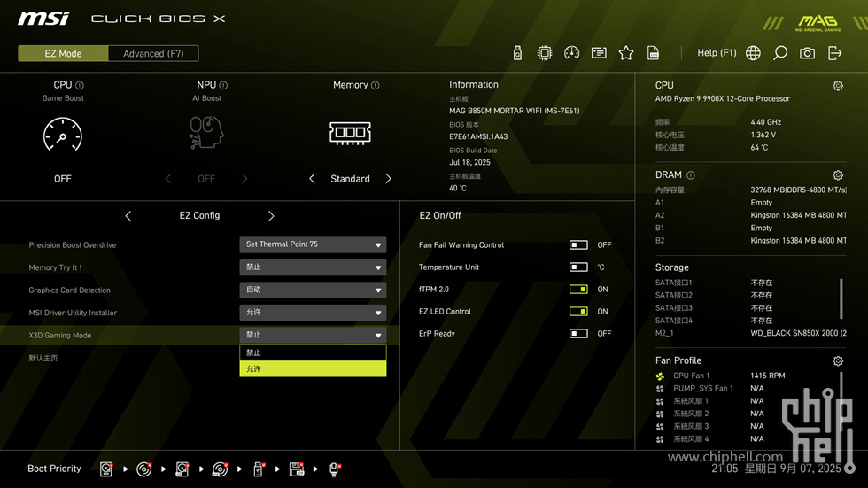Open the CPU chip icon in top toolbar
The image size is (868, 488).
545,53
